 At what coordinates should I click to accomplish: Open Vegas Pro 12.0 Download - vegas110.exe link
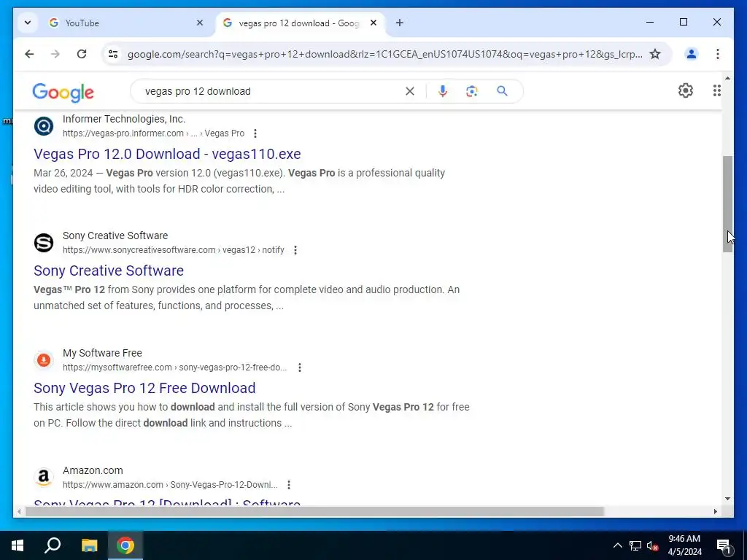[x=167, y=155]
